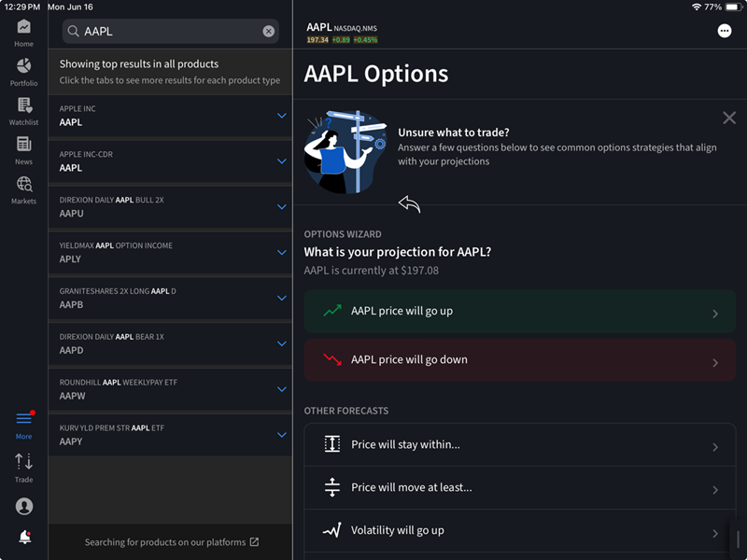Open the account profile icon
The height and width of the screenshot is (560, 747).
point(23,505)
